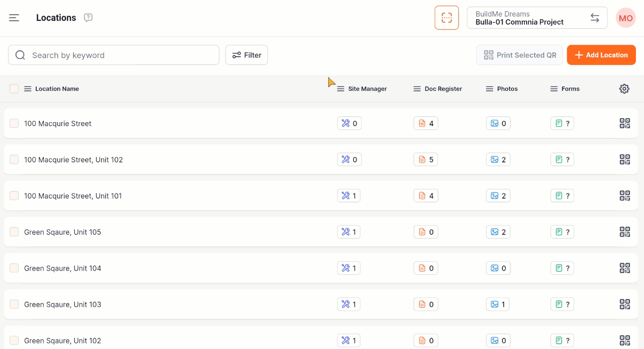This screenshot has width=644, height=349.
Task: Open location Green Sqaure, Unit 104
Action: [63, 268]
